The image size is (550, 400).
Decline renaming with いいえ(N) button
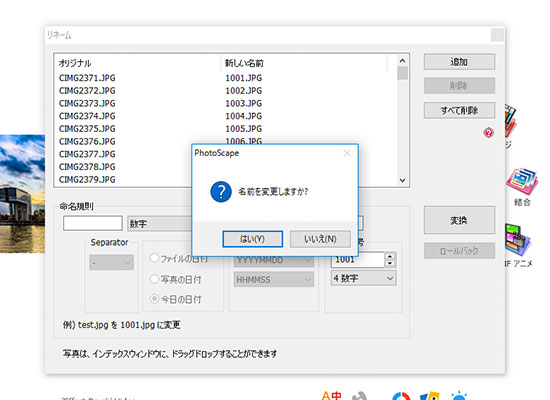pyautogui.click(x=320, y=239)
